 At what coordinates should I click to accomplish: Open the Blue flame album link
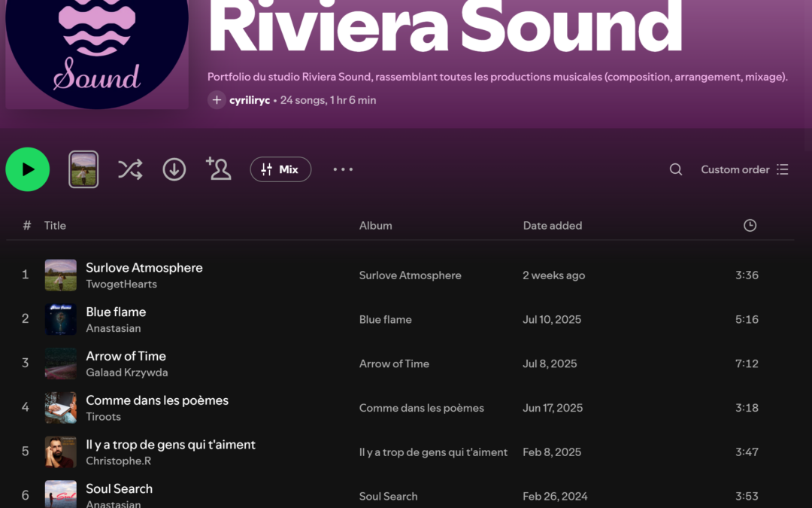click(385, 319)
